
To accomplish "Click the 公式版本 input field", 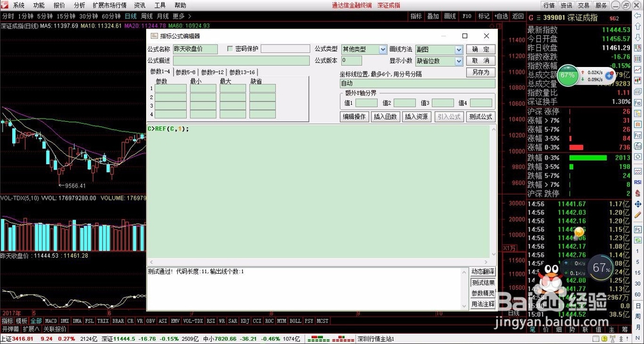I will (x=352, y=61).
